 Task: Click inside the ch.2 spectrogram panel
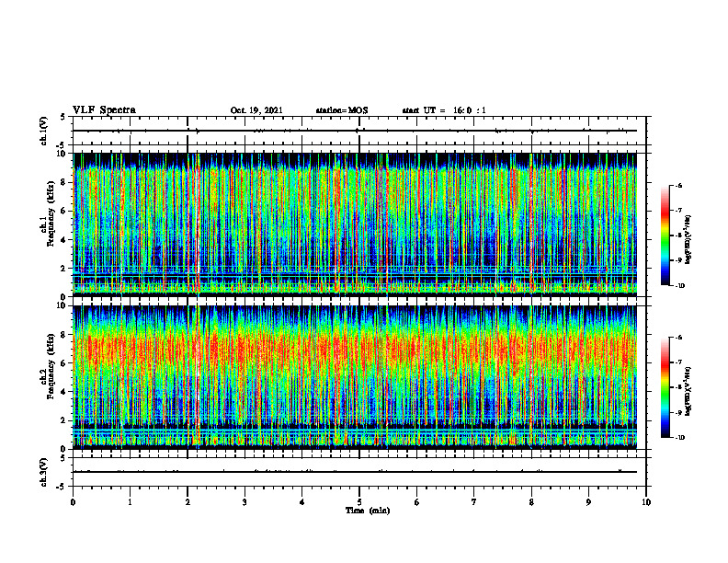(355, 377)
